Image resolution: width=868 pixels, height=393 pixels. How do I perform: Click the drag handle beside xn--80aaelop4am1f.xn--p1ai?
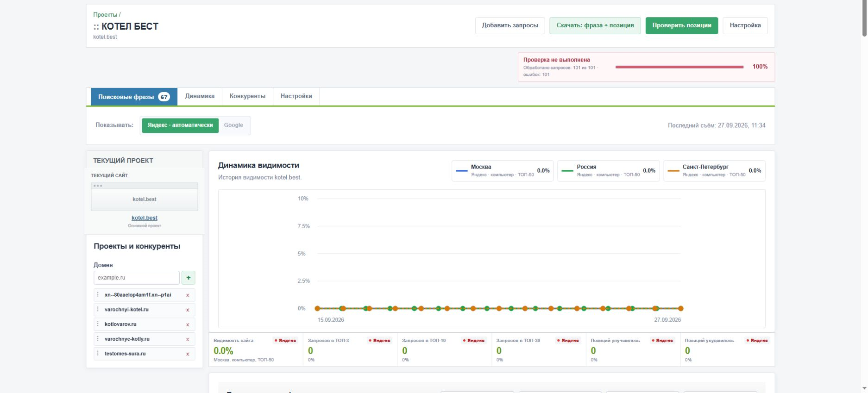pyautogui.click(x=98, y=295)
